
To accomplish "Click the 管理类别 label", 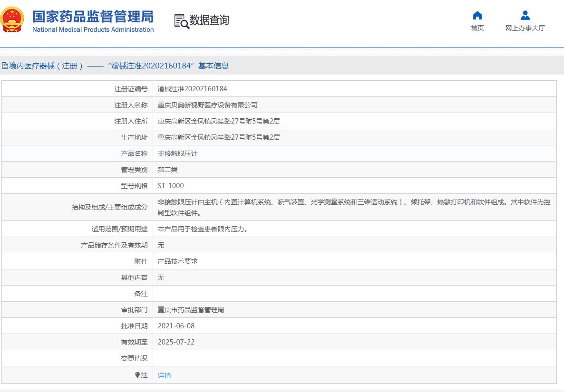I will click(x=134, y=170).
